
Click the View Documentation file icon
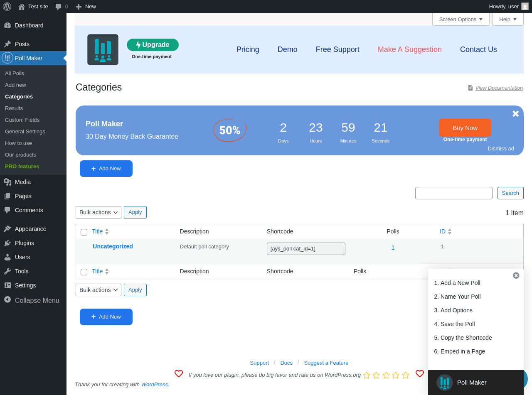(470, 88)
